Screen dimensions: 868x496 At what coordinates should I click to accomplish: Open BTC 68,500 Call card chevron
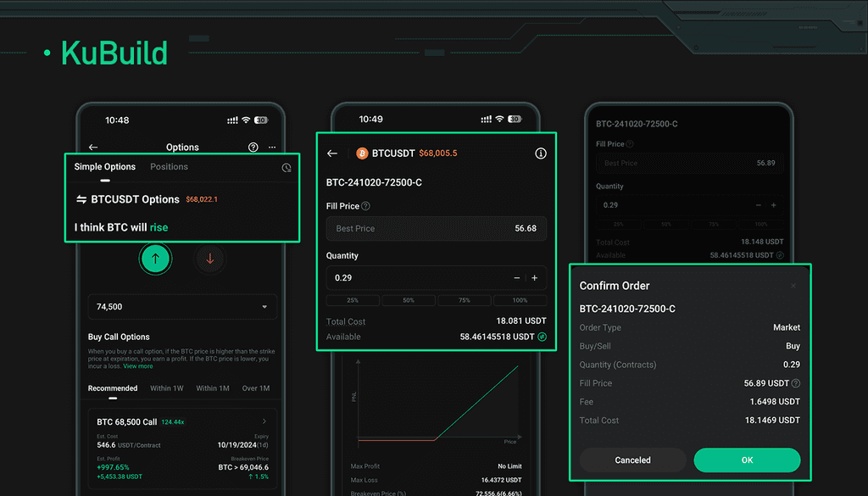[264, 421]
